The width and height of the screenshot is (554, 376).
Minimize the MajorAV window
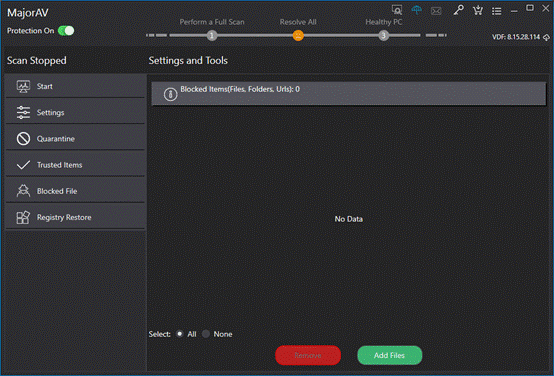click(514, 11)
